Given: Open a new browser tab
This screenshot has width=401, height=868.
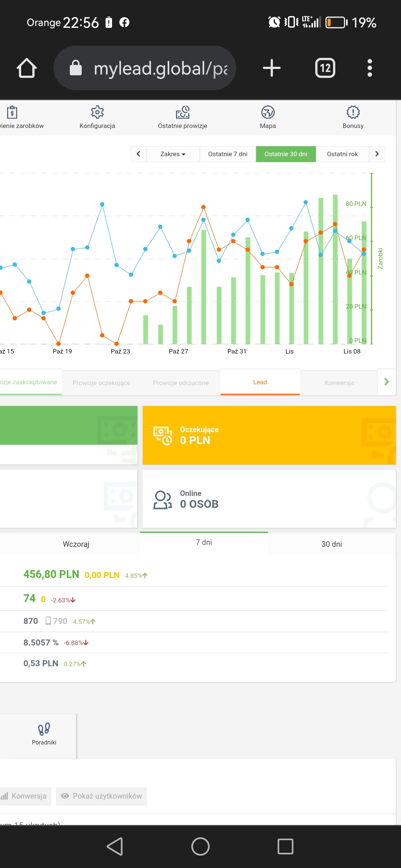Looking at the screenshot, I should tap(271, 68).
